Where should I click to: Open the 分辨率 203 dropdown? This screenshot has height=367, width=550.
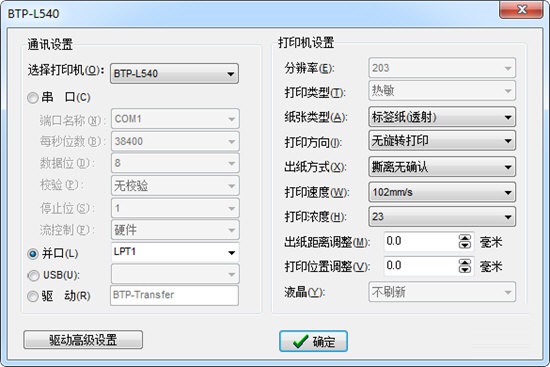(442, 68)
